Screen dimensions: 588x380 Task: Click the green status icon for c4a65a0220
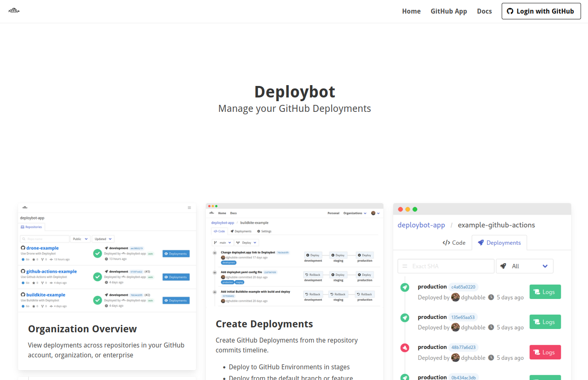point(405,287)
